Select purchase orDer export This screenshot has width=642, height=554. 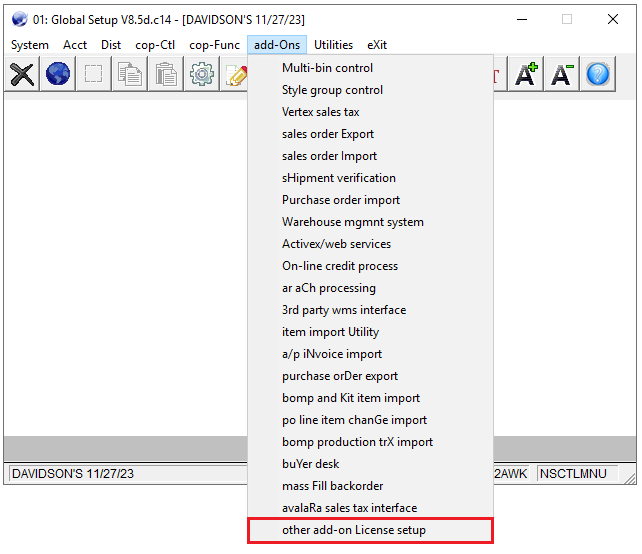pyautogui.click(x=371, y=376)
